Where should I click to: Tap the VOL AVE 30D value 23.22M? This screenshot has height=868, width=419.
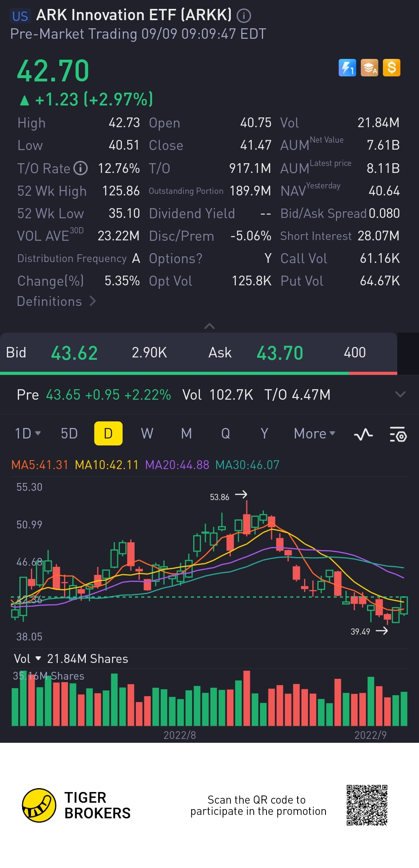119,236
